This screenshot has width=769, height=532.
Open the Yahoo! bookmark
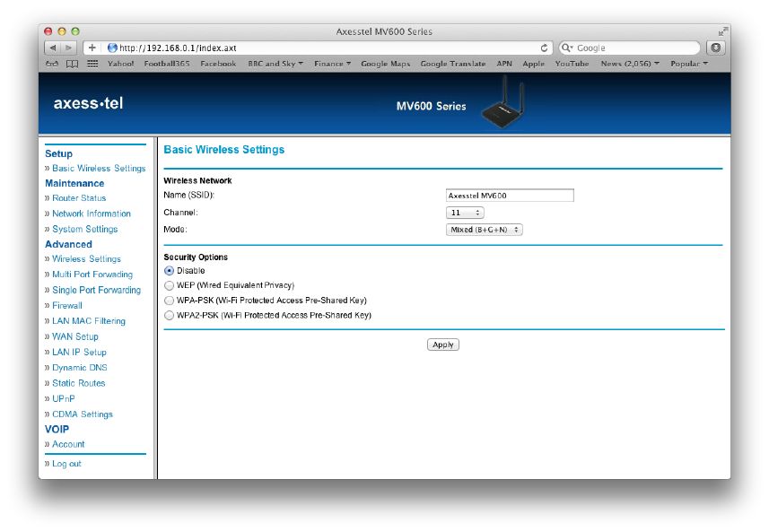120,64
